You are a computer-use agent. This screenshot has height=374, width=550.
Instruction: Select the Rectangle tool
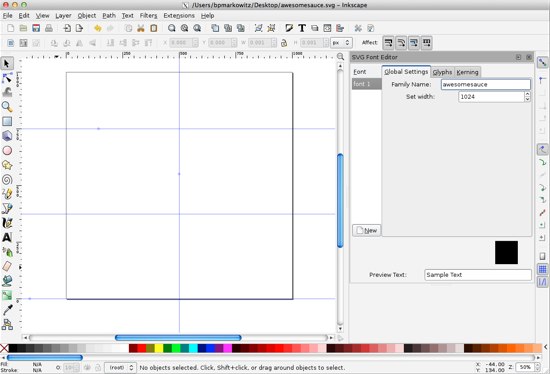(x=7, y=121)
